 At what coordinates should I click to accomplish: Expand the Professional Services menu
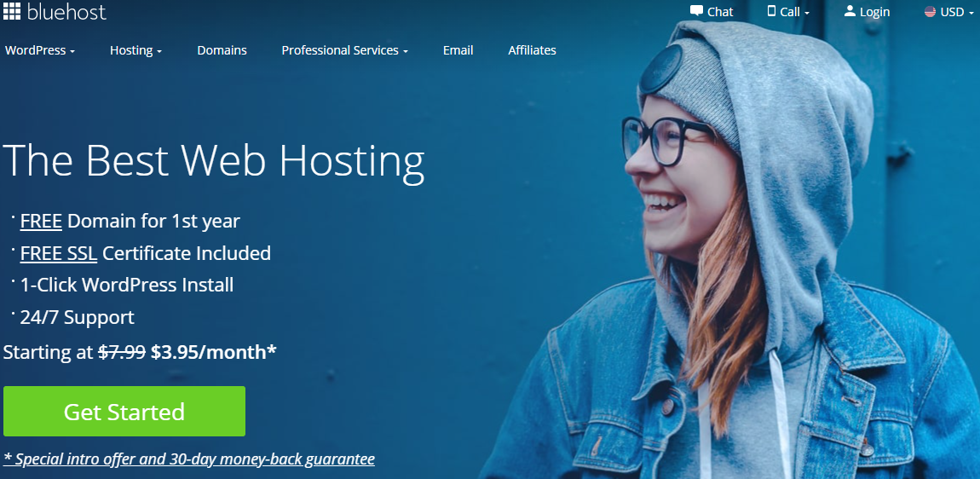click(x=344, y=50)
